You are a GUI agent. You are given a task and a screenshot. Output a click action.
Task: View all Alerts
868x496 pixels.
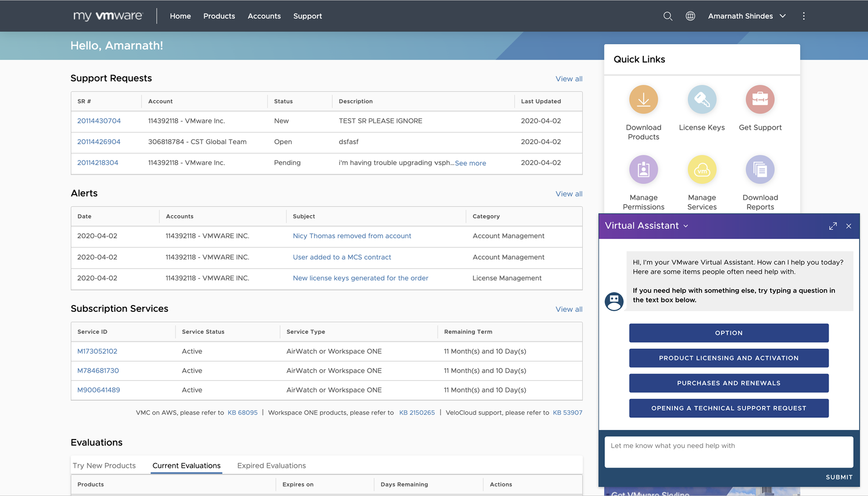click(569, 194)
